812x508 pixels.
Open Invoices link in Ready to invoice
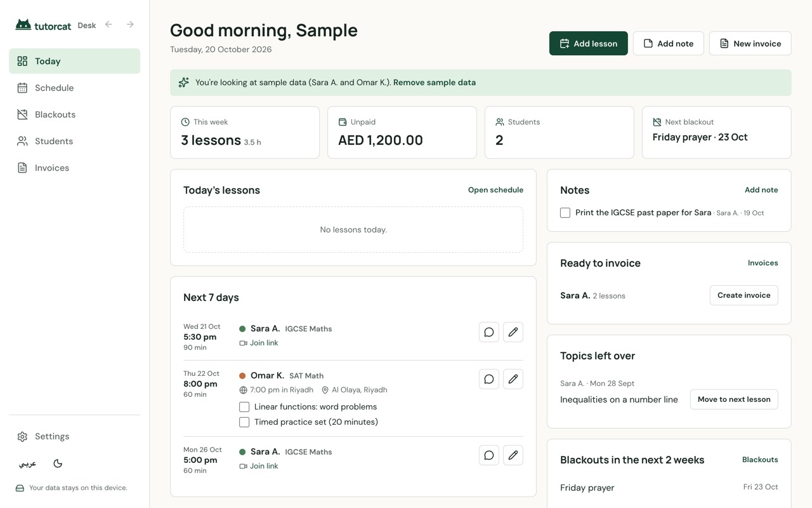[763, 263]
